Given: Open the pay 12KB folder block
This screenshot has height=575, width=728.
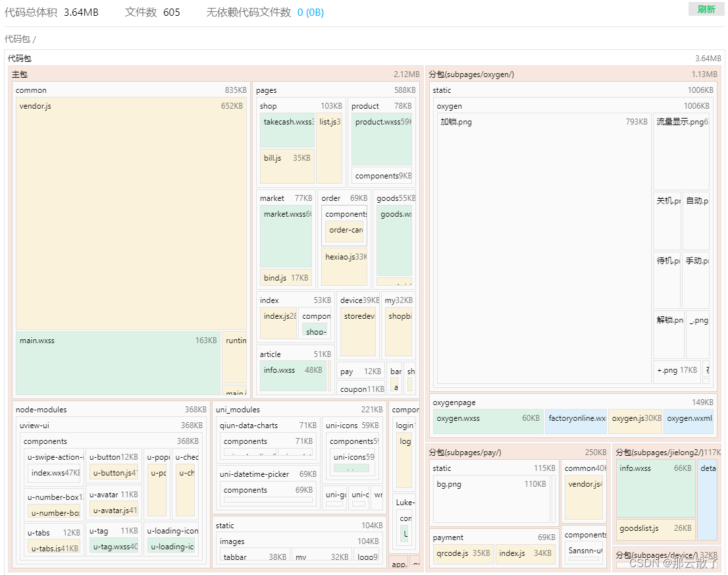Looking at the screenshot, I should (x=360, y=371).
